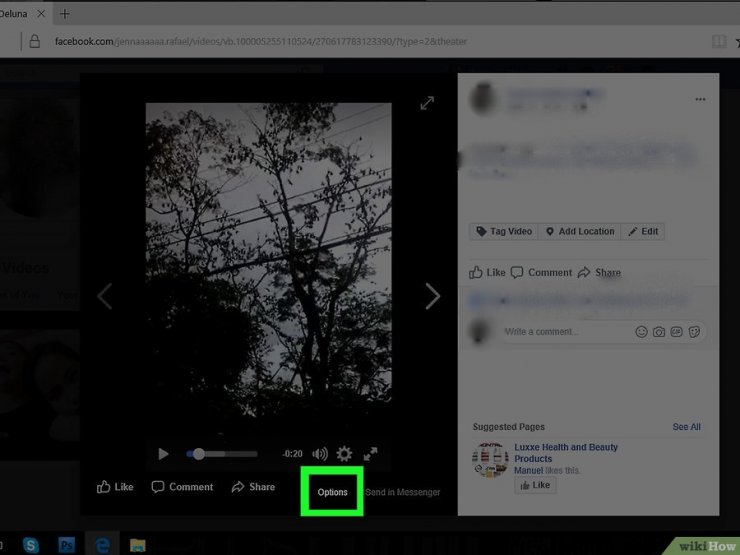This screenshot has width=740, height=555.
Task: Mute the video volume icon
Action: click(x=320, y=454)
